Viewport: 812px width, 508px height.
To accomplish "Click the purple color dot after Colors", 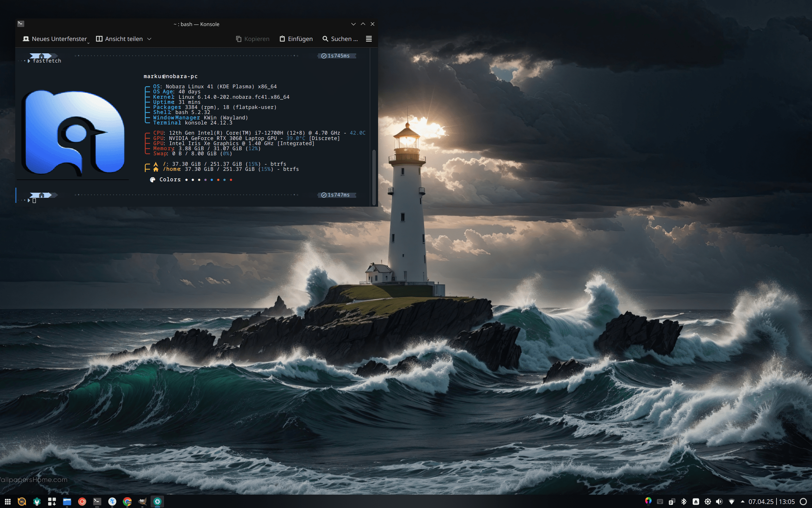I will pos(205,180).
